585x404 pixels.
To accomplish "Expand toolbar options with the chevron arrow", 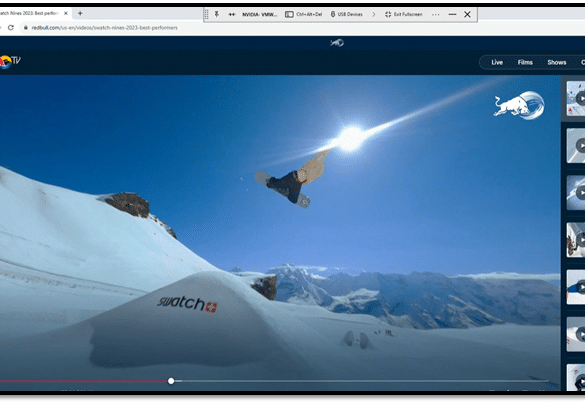I will [x=373, y=14].
